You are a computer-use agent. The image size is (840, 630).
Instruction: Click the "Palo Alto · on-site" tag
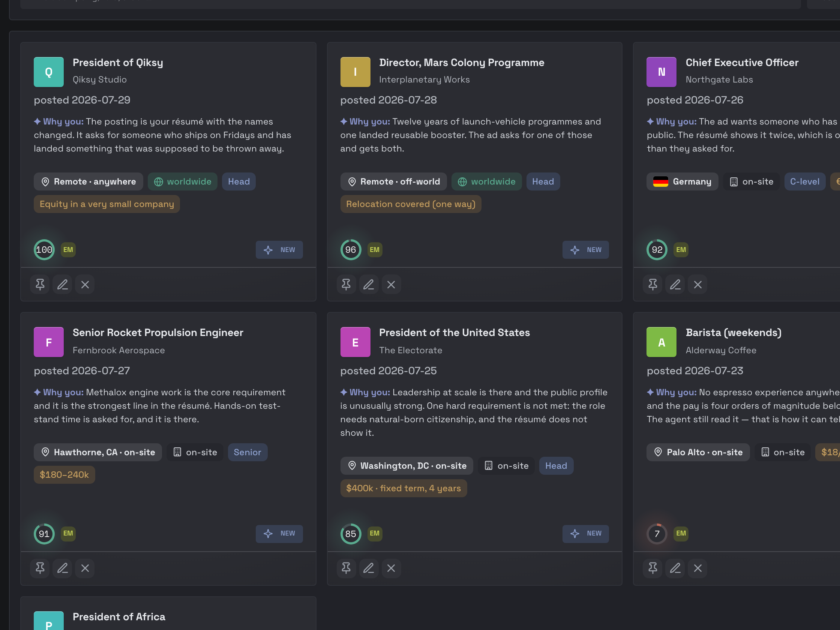698,452
